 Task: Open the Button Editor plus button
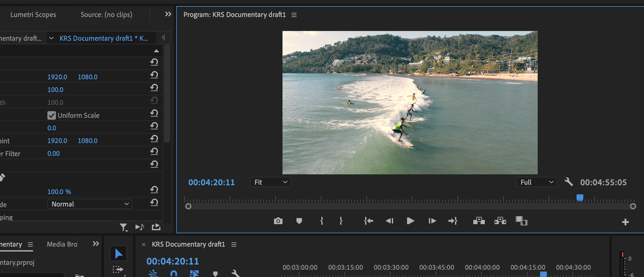pyautogui.click(x=625, y=222)
